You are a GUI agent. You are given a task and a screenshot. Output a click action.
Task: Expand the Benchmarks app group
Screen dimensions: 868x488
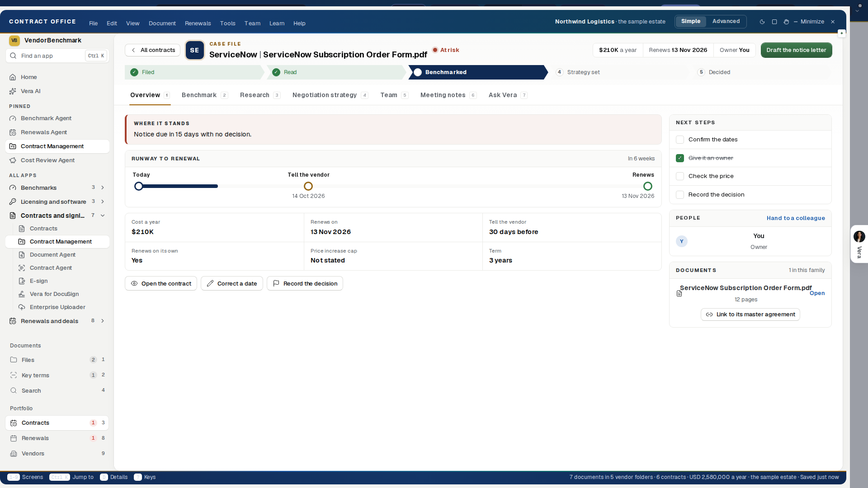pyautogui.click(x=103, y=188)
